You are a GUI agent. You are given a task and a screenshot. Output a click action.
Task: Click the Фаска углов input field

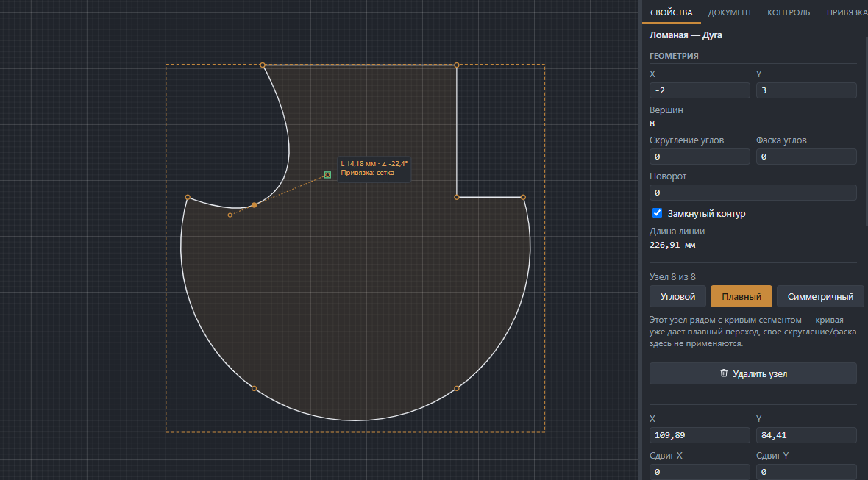806,157
